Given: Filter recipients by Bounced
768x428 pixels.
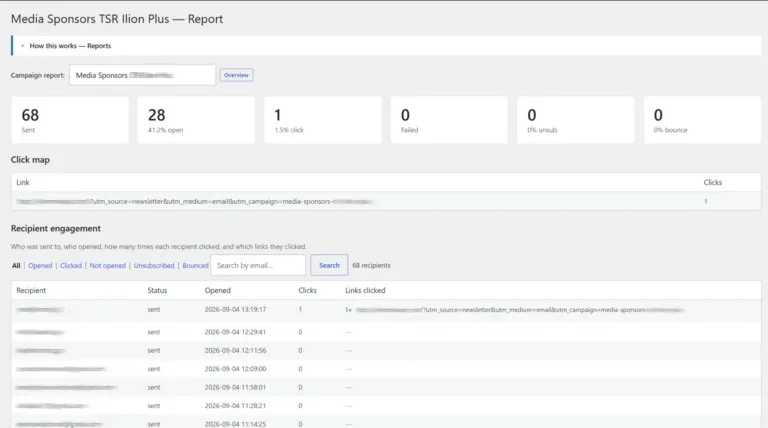Looking at the screenshot, I should pos(195,265).
